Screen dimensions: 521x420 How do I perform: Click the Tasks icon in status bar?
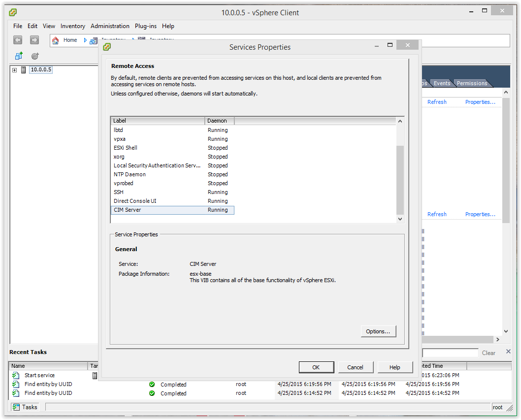(x=16, y=407)
